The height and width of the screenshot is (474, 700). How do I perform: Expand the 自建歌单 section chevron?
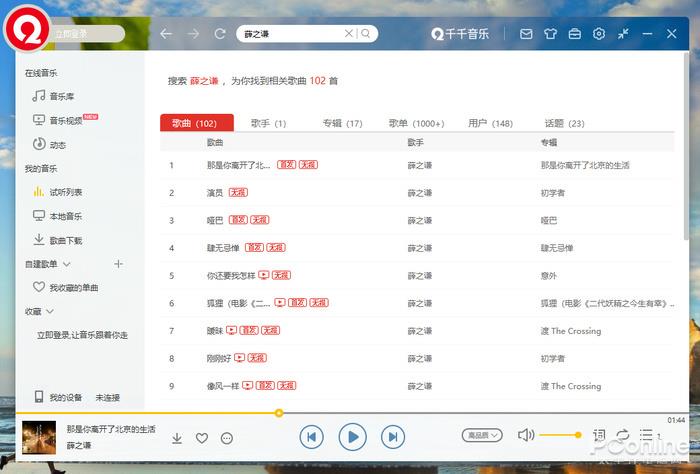pos(67,264)
